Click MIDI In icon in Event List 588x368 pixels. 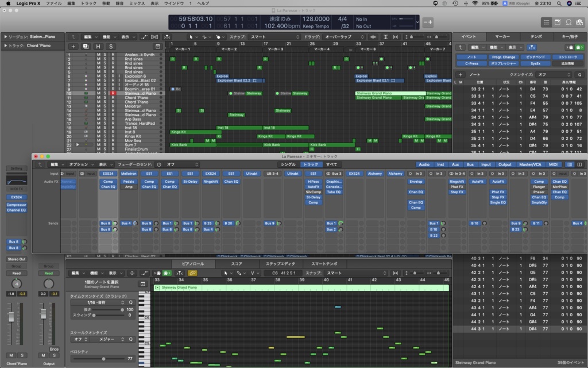(x=570, y=47)
